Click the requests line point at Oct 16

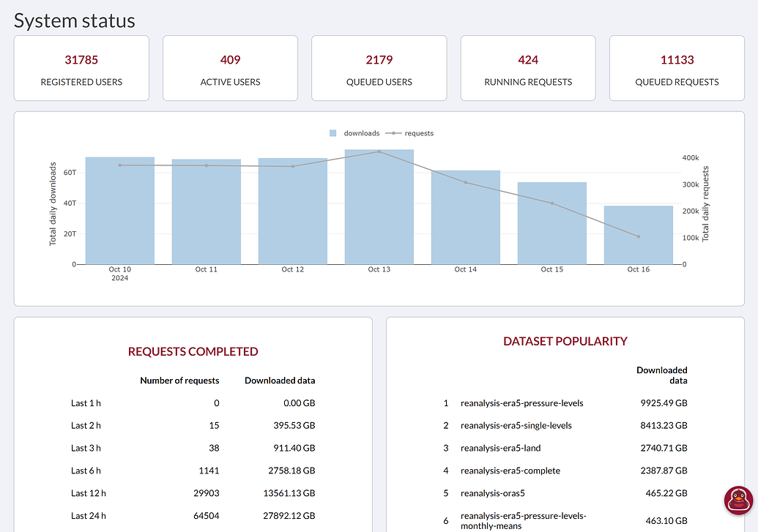pyautogui.click(x=639, y=237)
